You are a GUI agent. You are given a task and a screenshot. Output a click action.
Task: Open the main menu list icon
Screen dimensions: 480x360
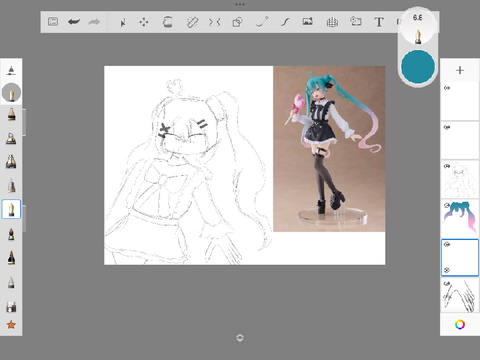[x=53, y=22]
